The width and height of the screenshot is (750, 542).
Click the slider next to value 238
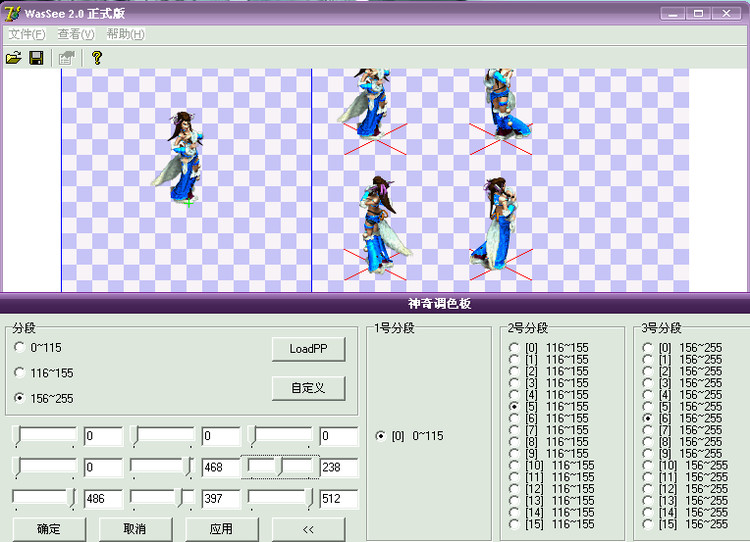point(280,467)
